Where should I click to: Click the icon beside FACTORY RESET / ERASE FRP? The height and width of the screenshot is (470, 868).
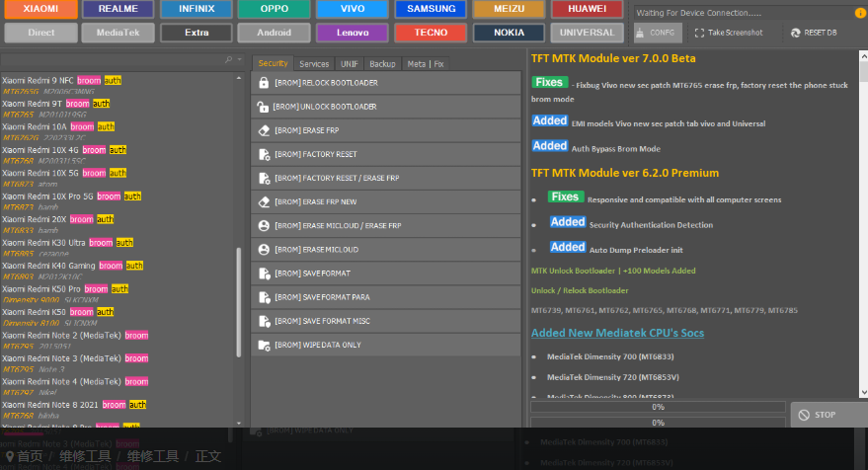(264, 178)
